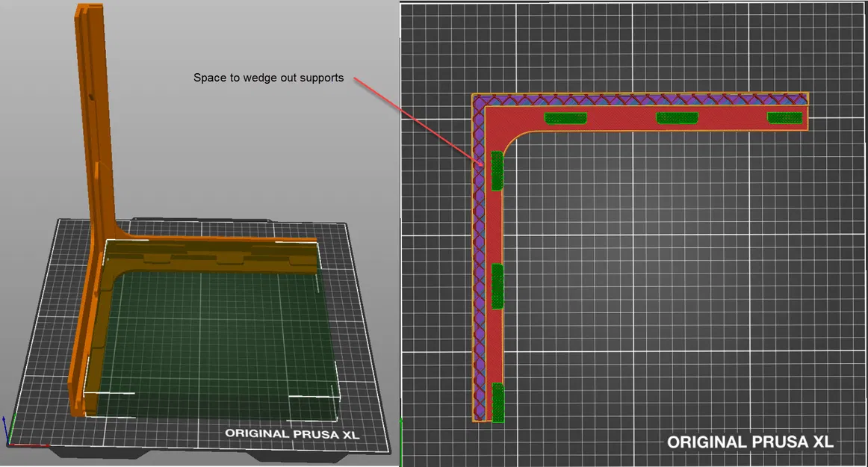Screen dimensions: 868x467
Task: Select the green ironing patch on the top wall
Action: pos(565,117)
